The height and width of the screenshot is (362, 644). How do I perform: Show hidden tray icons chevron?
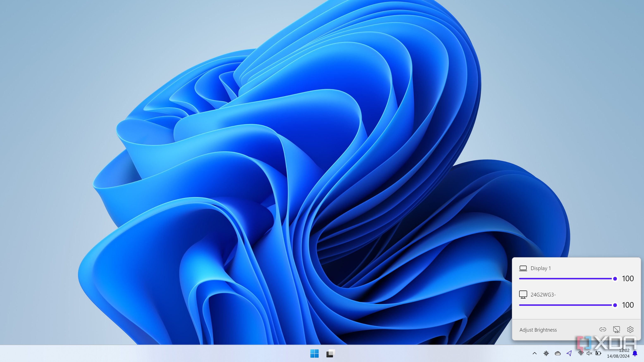pos(534,353)
